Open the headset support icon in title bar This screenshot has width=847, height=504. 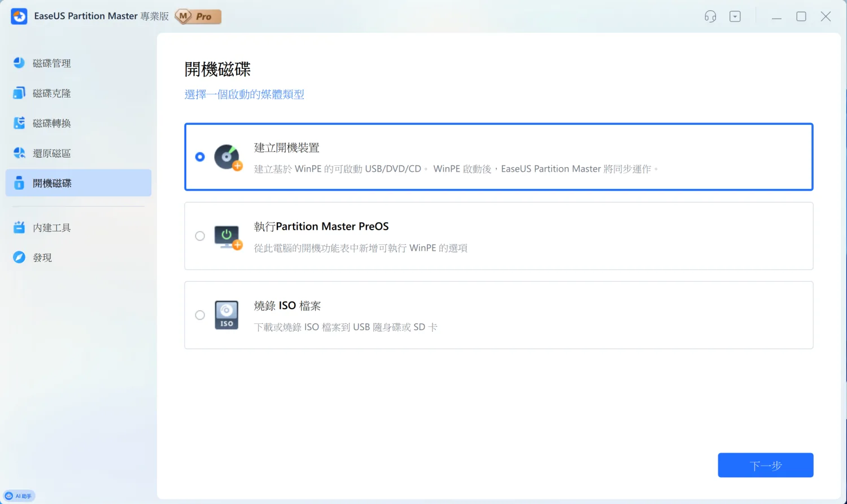(710, 16)
